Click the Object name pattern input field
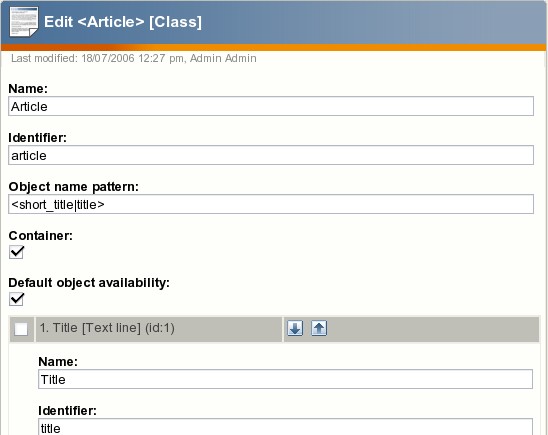The width and height of the screenshot is (548, 435). pyautogui.click(x=271, y=204)
